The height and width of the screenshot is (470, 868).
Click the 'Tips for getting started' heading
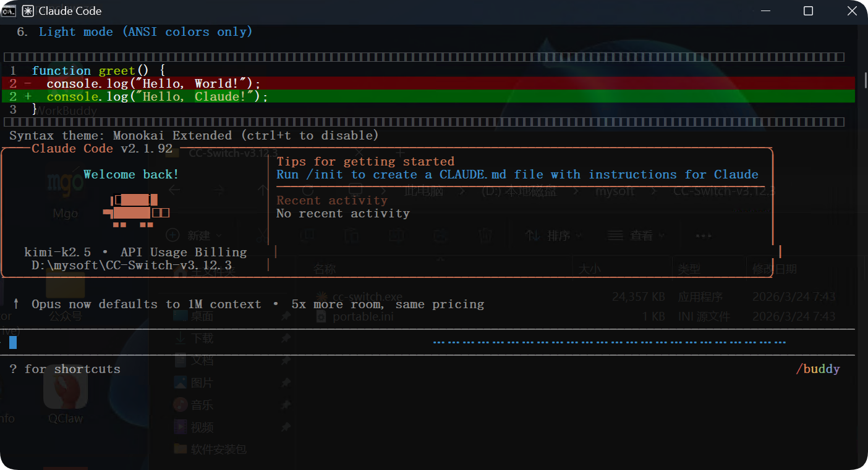[x=365, y=162]
